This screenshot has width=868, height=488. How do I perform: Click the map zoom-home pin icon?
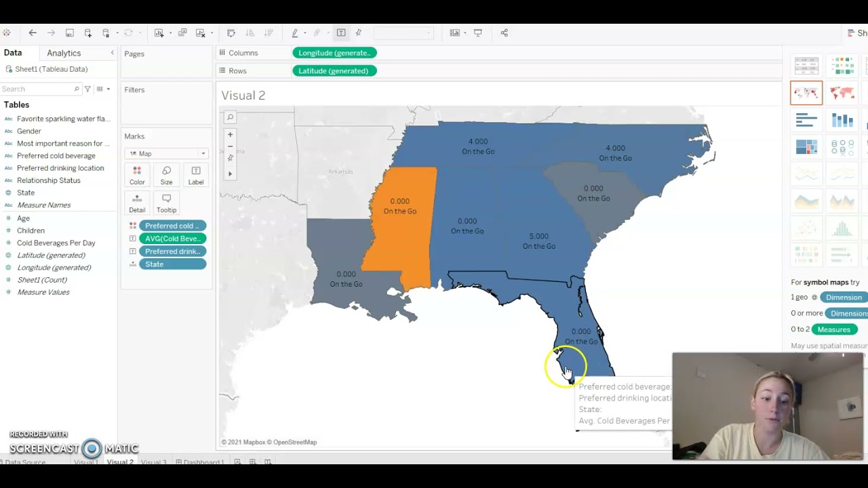[230, 158]
